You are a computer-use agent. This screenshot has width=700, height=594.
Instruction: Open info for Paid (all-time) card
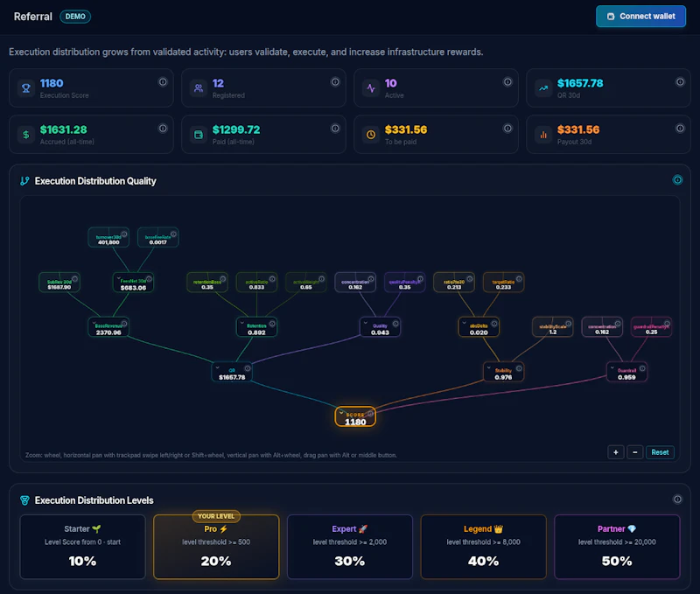pos(335,129)
